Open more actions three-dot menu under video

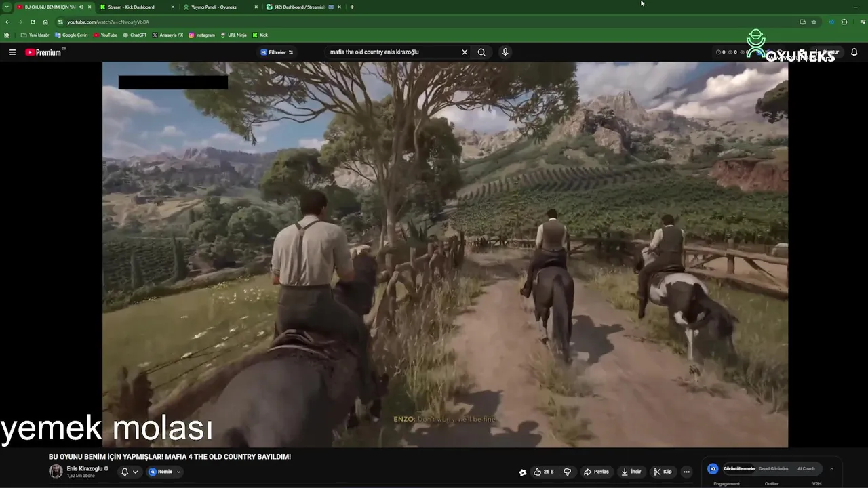coord(686,472)
